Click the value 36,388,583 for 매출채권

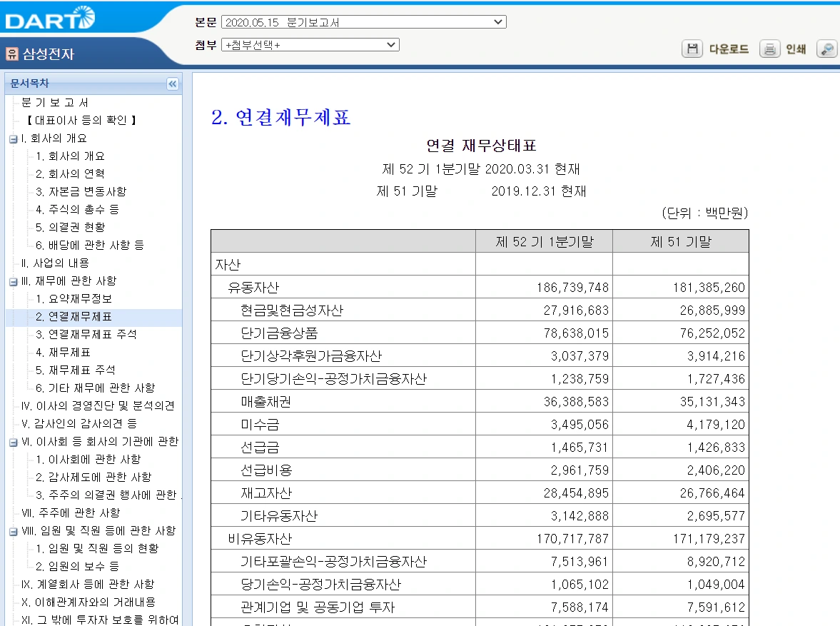pos(576,402)
